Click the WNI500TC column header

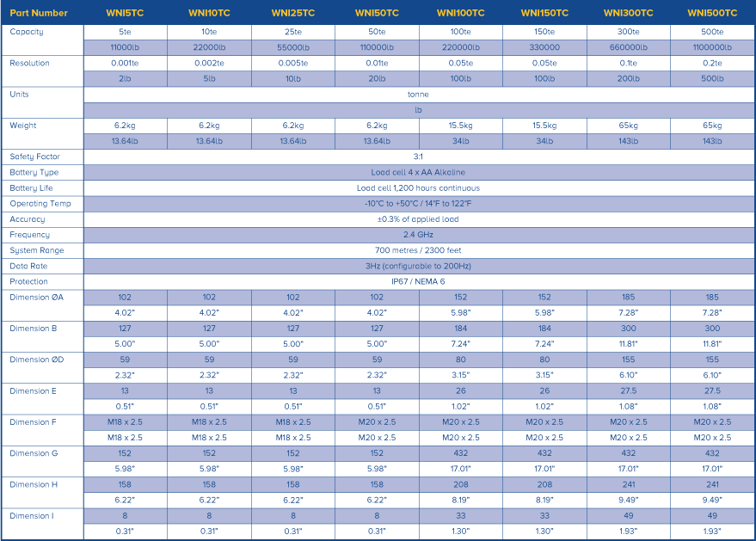(713, 13)
